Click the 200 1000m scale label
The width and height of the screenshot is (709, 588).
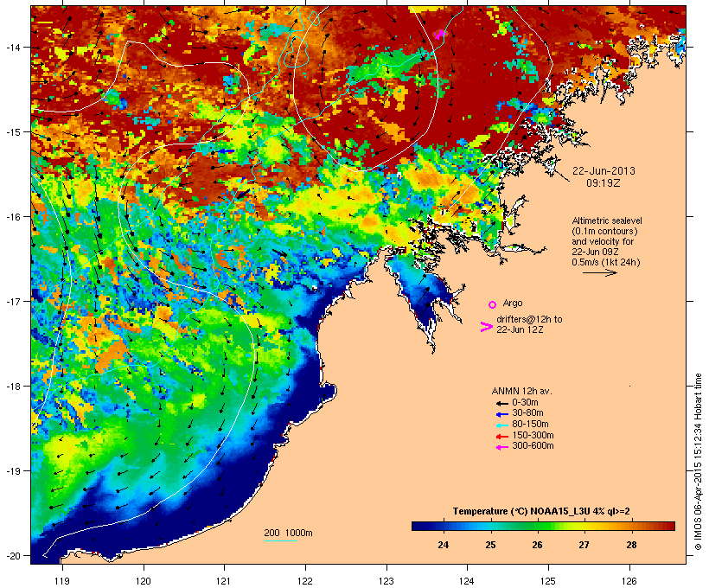click(288, 533)
